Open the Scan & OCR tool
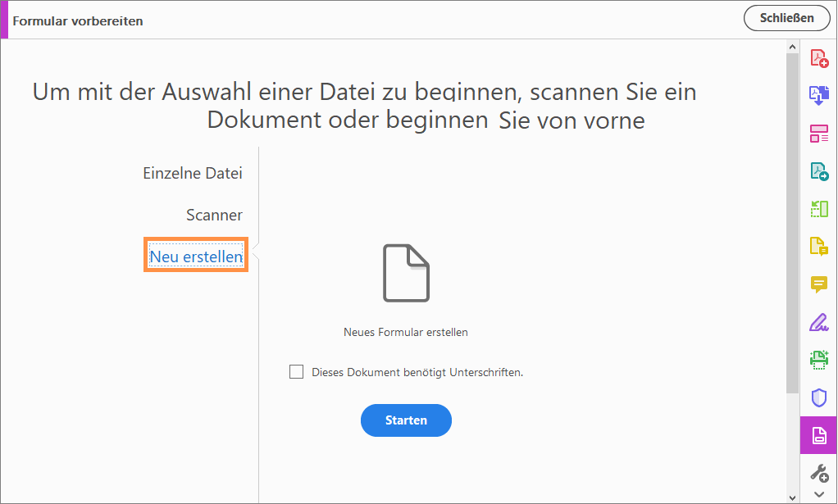838x504 pixels. pos(818,360)
